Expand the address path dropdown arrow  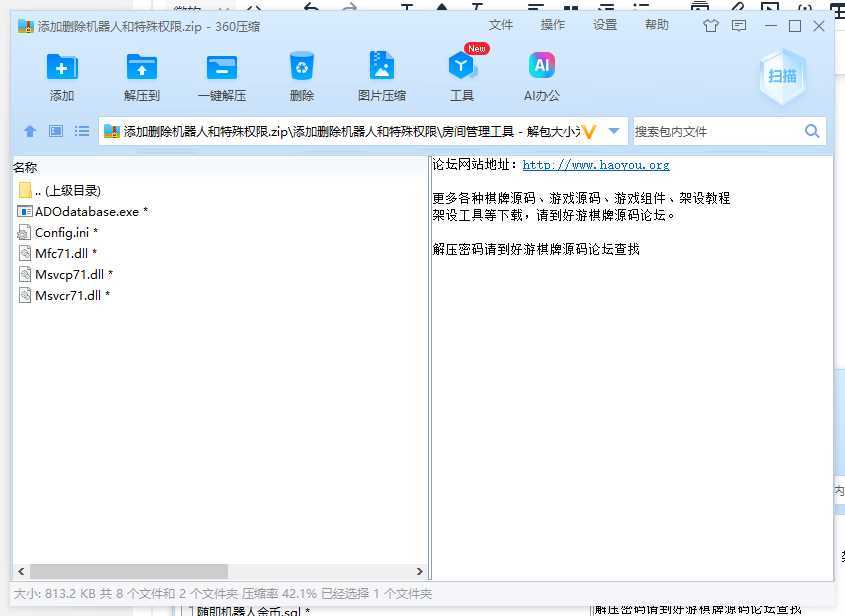(x=614, y=131)
